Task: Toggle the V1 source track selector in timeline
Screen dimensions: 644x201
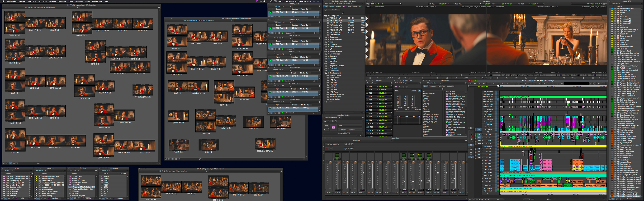Action: pyautogui.click(x=479, y=130)
